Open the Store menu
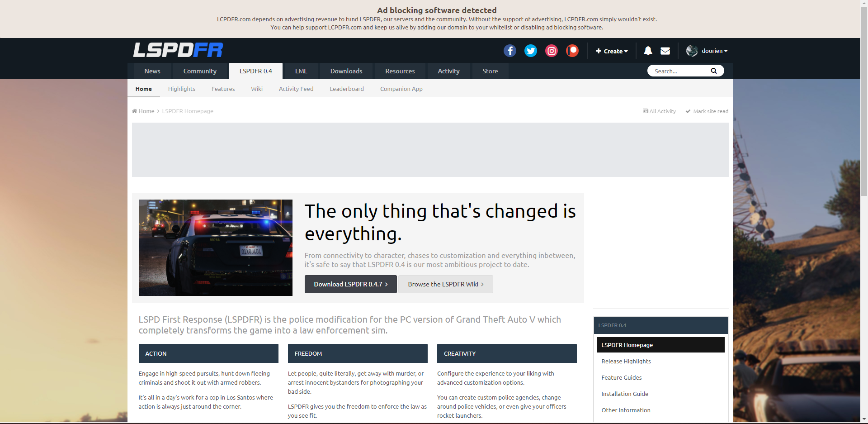This screenshot has width=868, height=424. [490, 71]
